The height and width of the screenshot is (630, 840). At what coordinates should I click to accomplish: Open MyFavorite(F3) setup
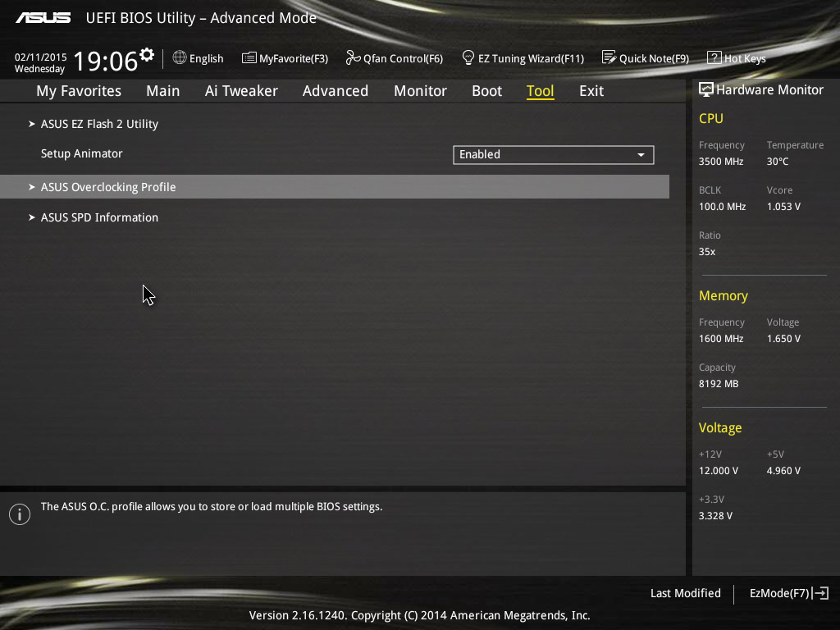(x=294, y=58)
